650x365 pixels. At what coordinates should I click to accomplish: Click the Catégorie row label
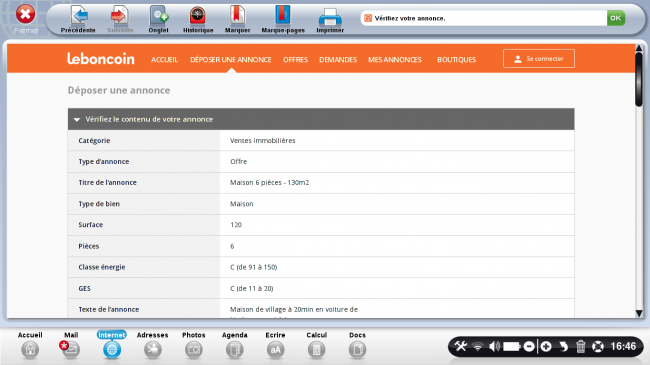[94, 141]
